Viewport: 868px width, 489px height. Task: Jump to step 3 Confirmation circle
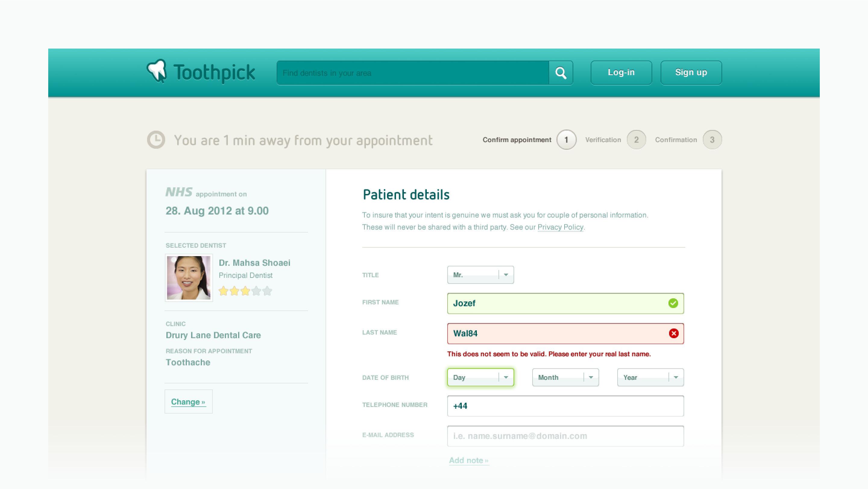tap(712, 140)
